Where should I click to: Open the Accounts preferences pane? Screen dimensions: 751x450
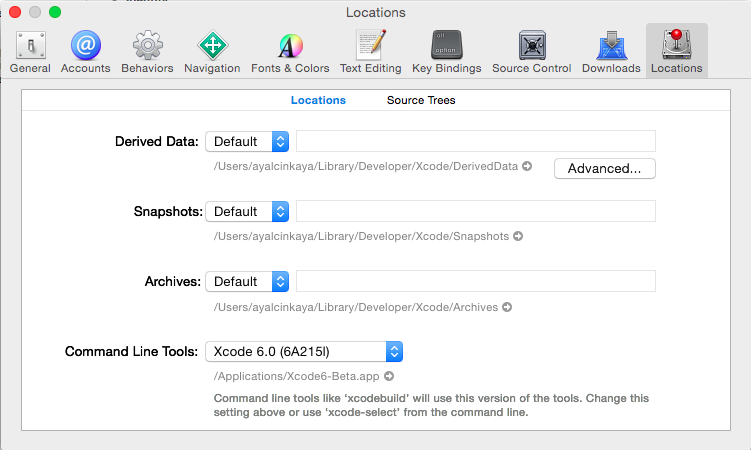[x=86, y=52]
